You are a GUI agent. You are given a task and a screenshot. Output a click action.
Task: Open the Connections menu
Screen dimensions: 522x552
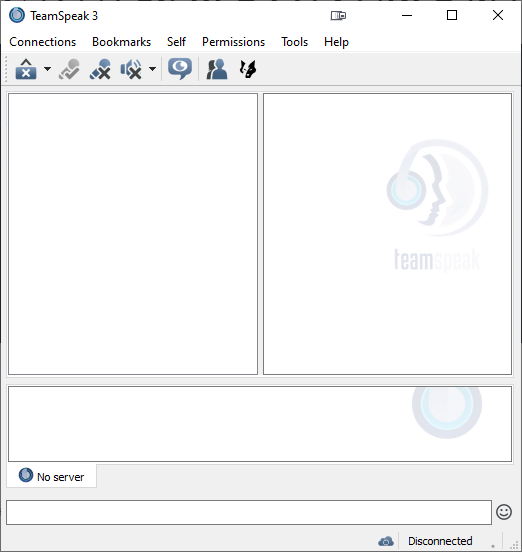(43, 42)
